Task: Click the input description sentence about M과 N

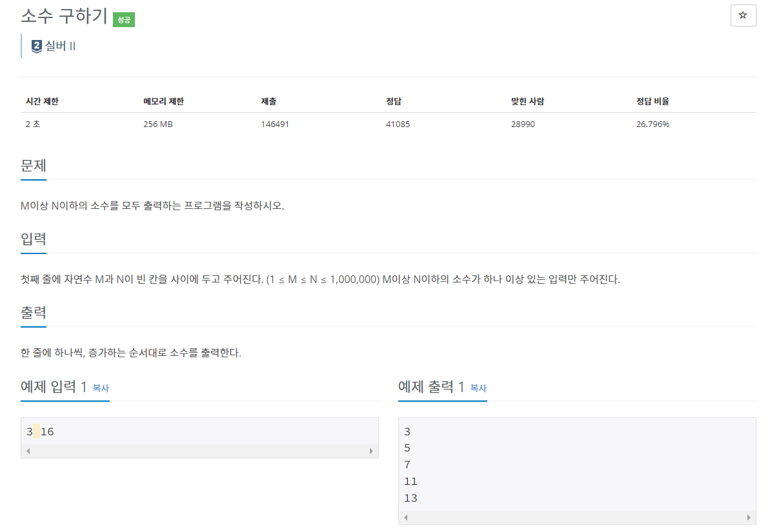Action: coord(320,279)
